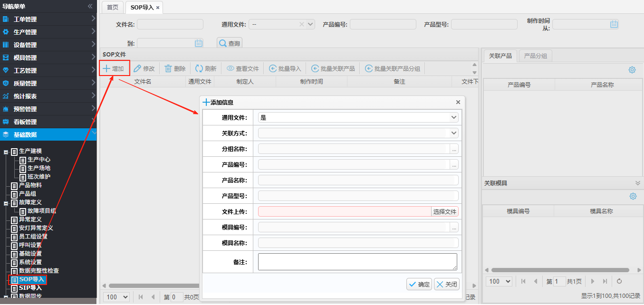Click the gear icon in 关联产品 panel

tap(632, 70)
